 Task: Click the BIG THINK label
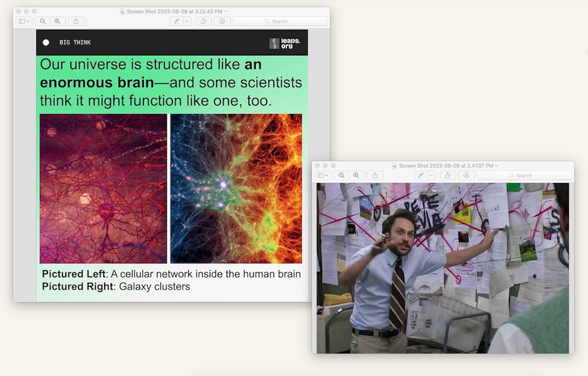(75, 42)
